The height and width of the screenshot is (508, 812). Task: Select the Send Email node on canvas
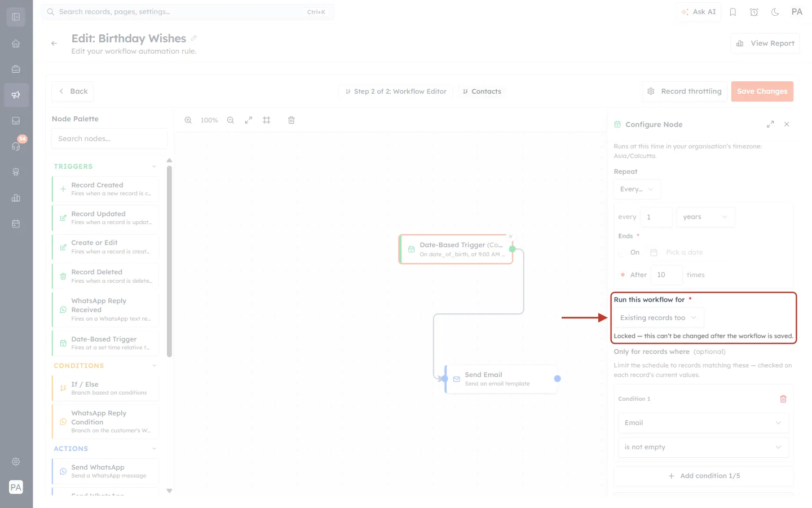click(x=501, y=379)
